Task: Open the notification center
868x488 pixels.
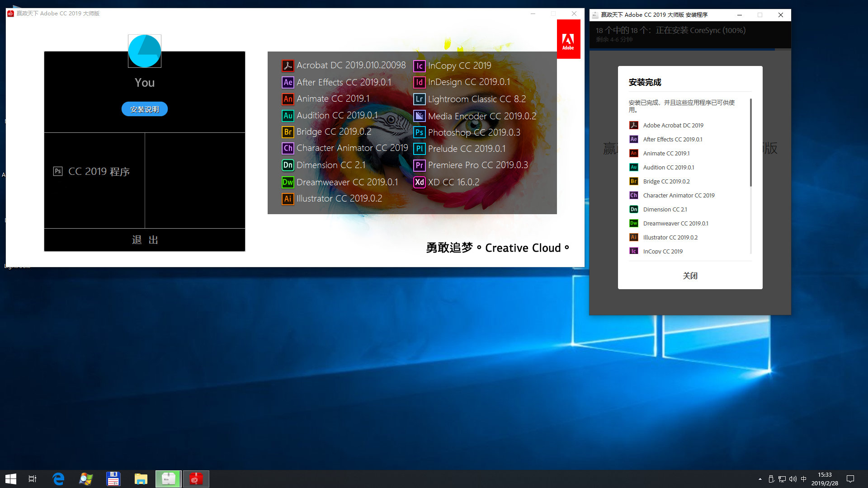Action: click(x=850, y=479)
